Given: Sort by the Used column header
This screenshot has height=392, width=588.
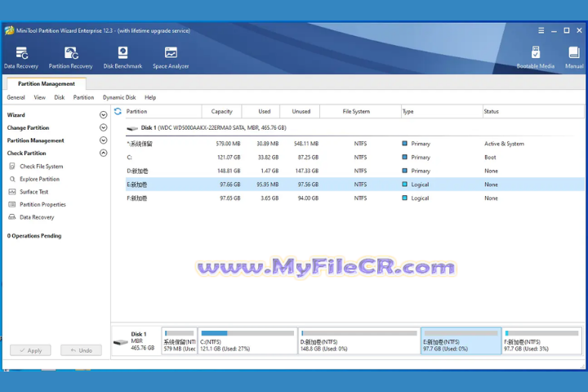Looking at the screenshot, I should click(261, 111).
